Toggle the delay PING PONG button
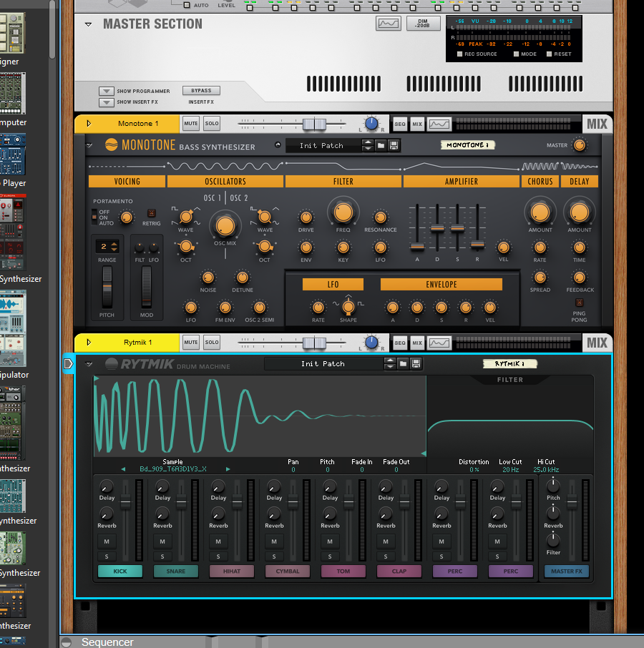 (x=579, y=303)
